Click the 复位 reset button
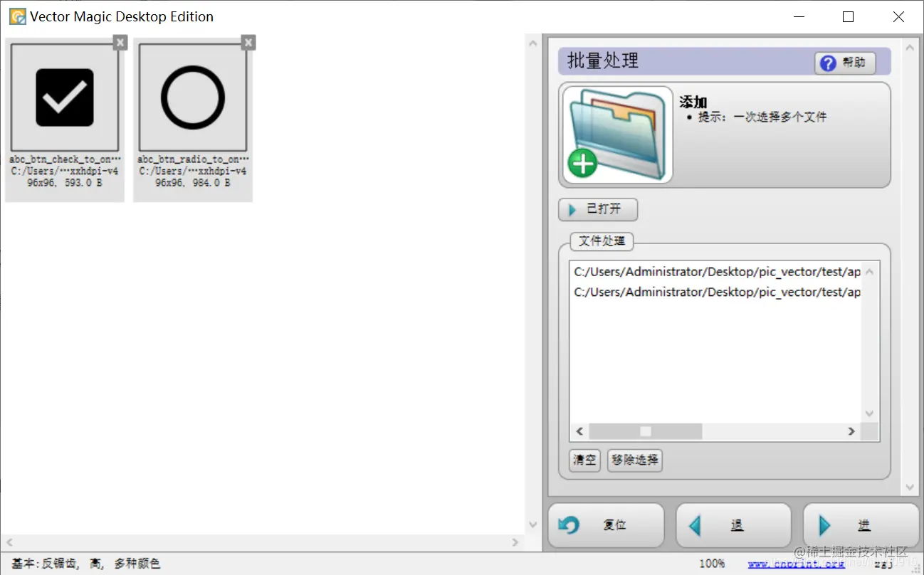Viewport: 924px width, 575px height. (606, 525)
